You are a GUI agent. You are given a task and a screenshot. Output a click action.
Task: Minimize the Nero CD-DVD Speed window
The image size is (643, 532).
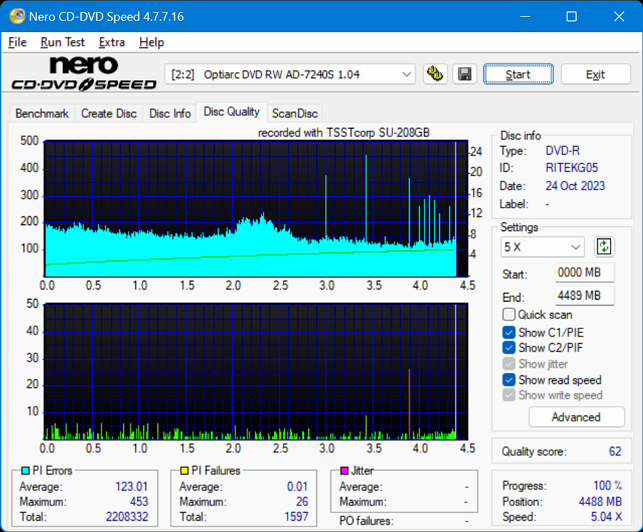click(525, 16)
